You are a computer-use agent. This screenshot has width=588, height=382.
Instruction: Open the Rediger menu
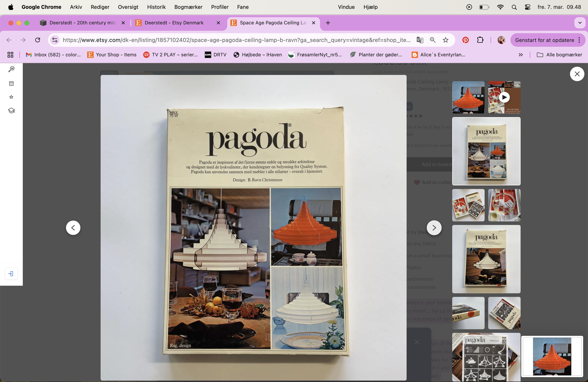click(100, 7)
